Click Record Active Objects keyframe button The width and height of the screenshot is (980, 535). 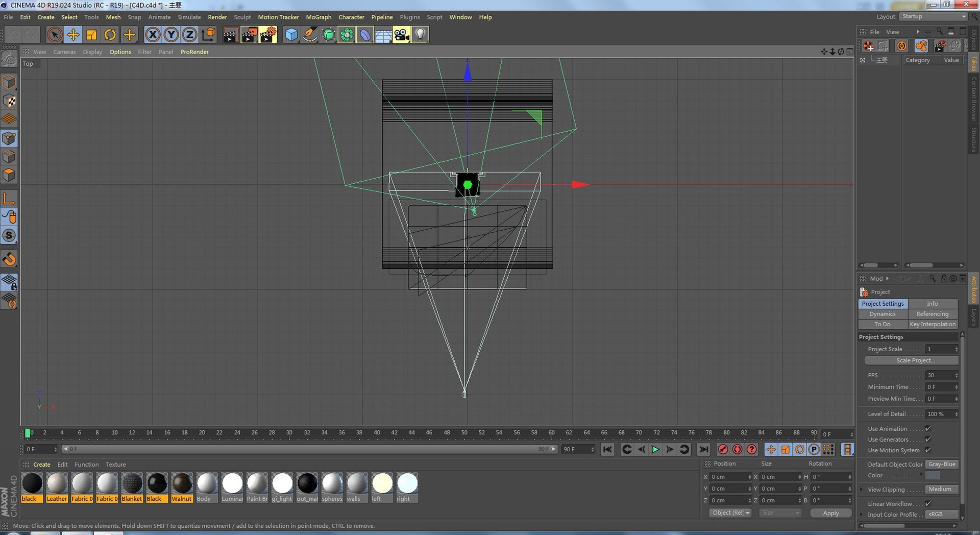pyautogui.click(x=723, y=449)
